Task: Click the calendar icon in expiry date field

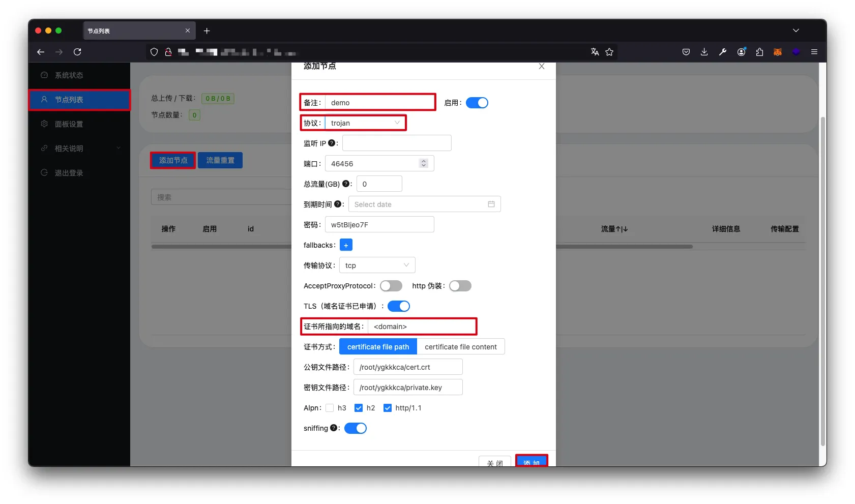Action: 491,204
